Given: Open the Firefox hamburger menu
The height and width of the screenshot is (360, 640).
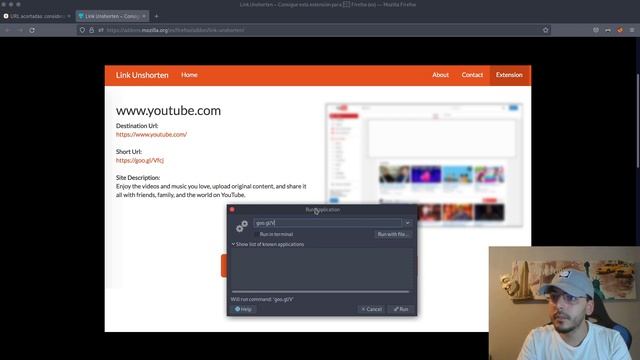Looking at the screenshot, I should pyautogui.click(x=632, y=30).
